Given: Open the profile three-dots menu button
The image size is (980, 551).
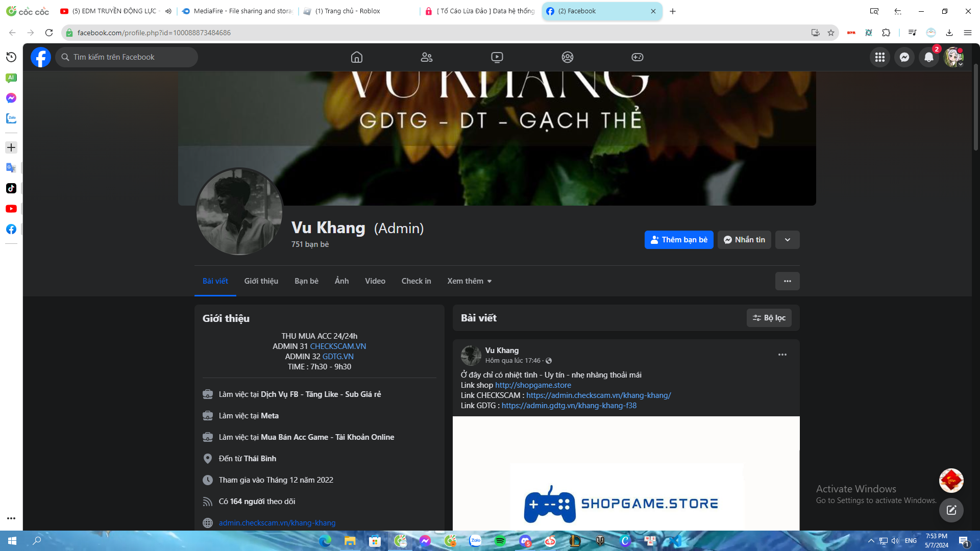Looking at the screenshot, I should click(788, 281).
